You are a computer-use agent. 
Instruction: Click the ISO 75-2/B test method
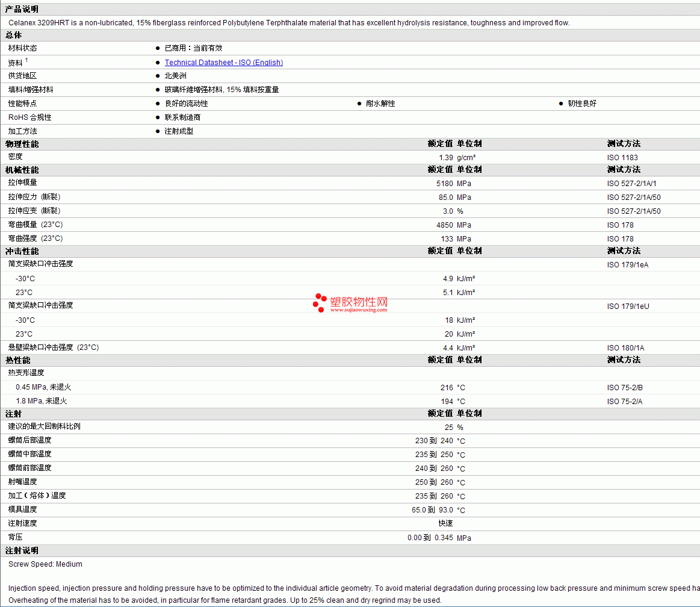tap(625, 388)
